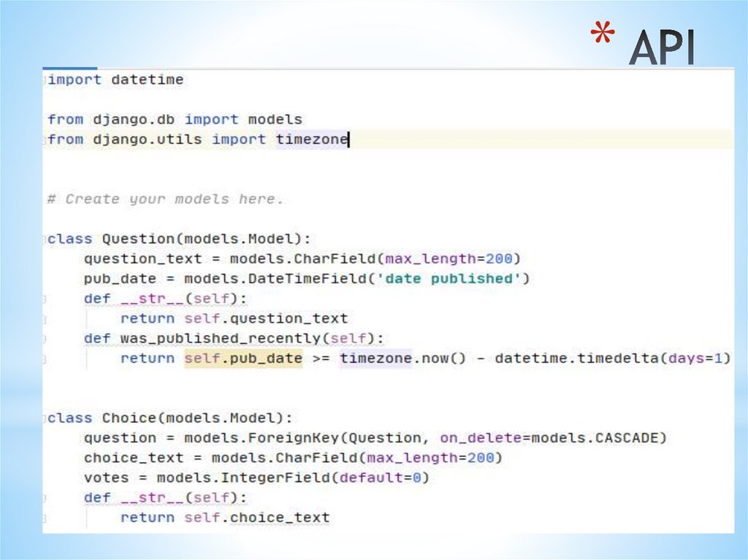Click 'return self.question_text' statement
The height and width of the screenshot is (560, 748).
coord(234,318)
